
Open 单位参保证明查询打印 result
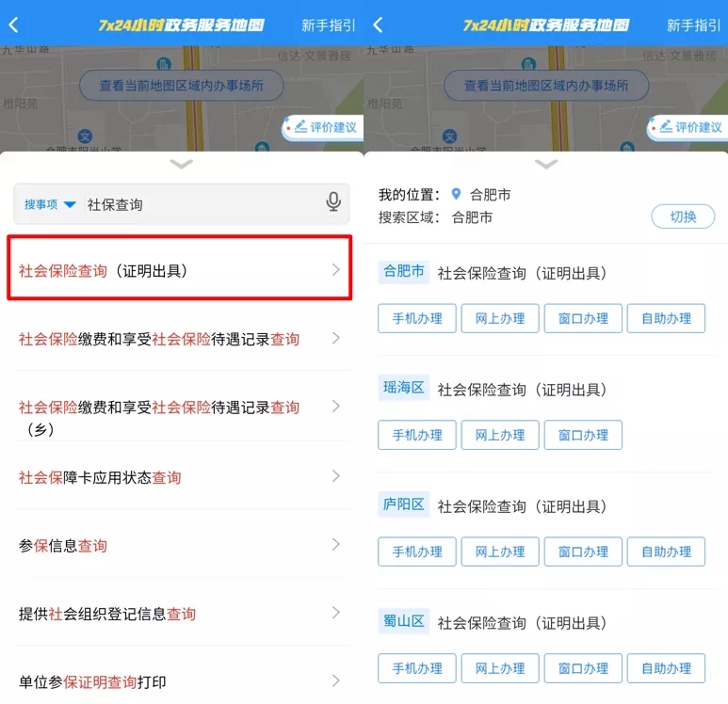point(181,681)
